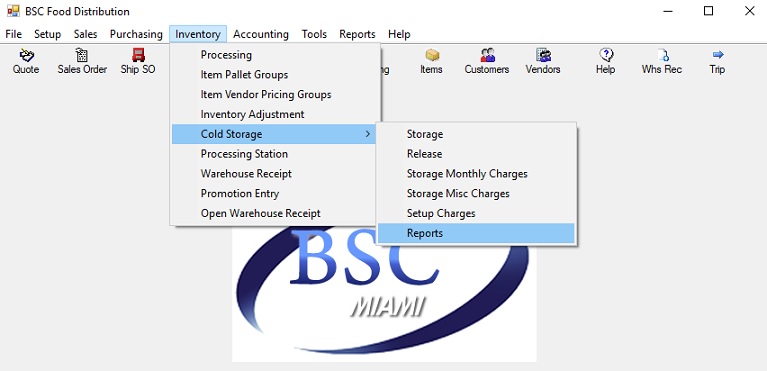The image size is (767, 371).
Task: Open the Help menu in the menu bar
Action: [399, 34]
